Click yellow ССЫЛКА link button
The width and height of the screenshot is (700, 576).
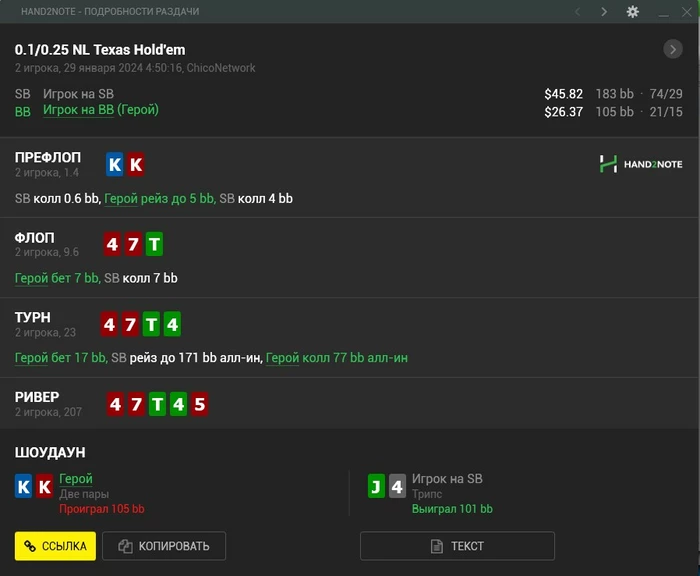tap(55, 546)
